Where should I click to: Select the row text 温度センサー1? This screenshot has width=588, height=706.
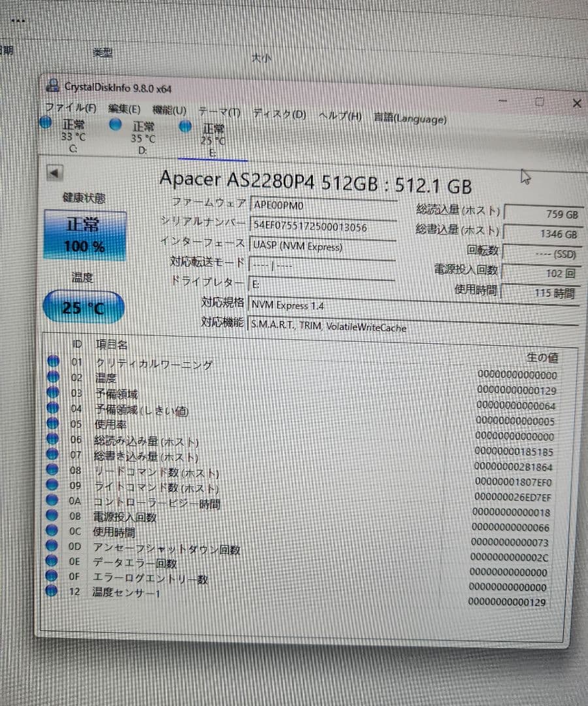(x=126, y=592)
